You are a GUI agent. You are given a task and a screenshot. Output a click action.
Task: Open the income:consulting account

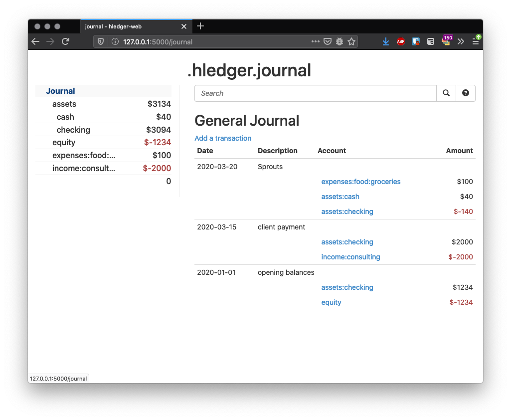point(350,257)
